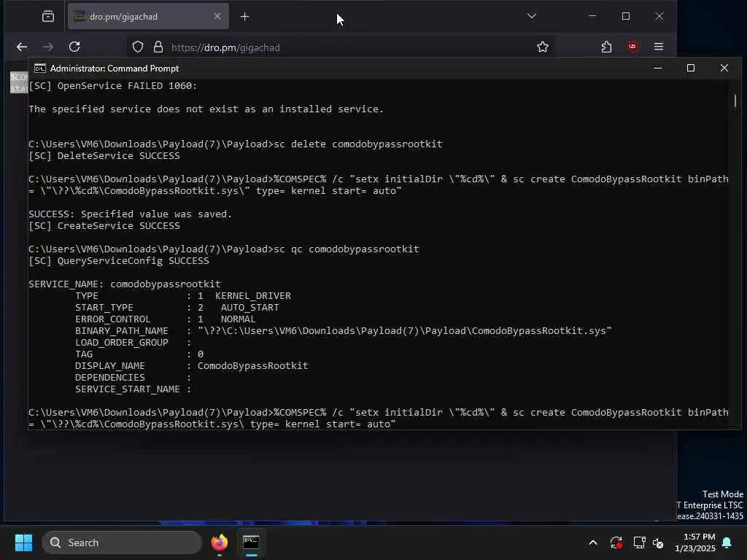Viewport: 747px width, 560px height.
Task: Click the BINARY_PATH_NAME row
Action: (343, 330)
